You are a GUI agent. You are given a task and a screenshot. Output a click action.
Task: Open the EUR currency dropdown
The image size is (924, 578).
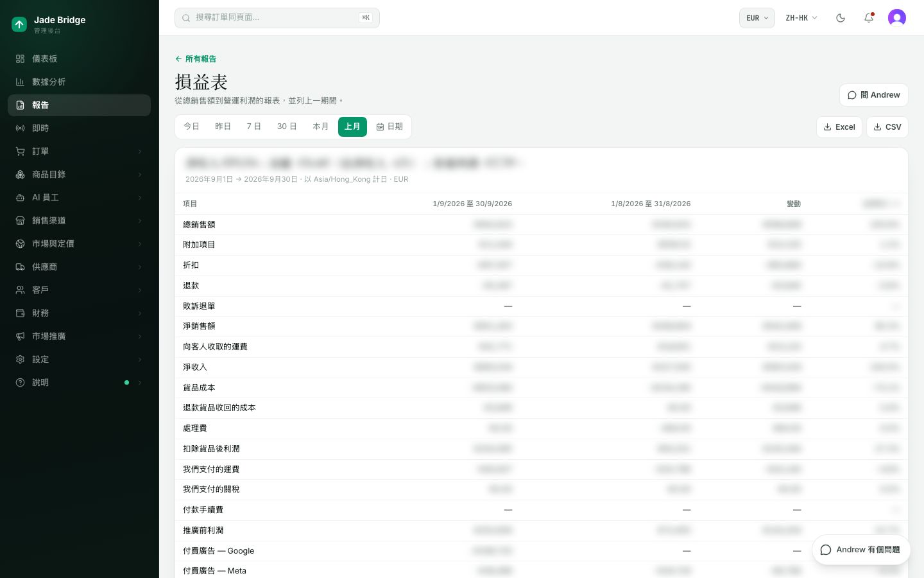[x=757, y=18]
